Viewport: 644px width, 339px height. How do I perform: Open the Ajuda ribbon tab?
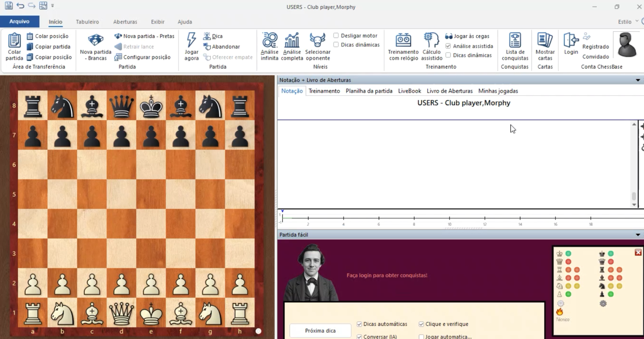click(185, 22)
